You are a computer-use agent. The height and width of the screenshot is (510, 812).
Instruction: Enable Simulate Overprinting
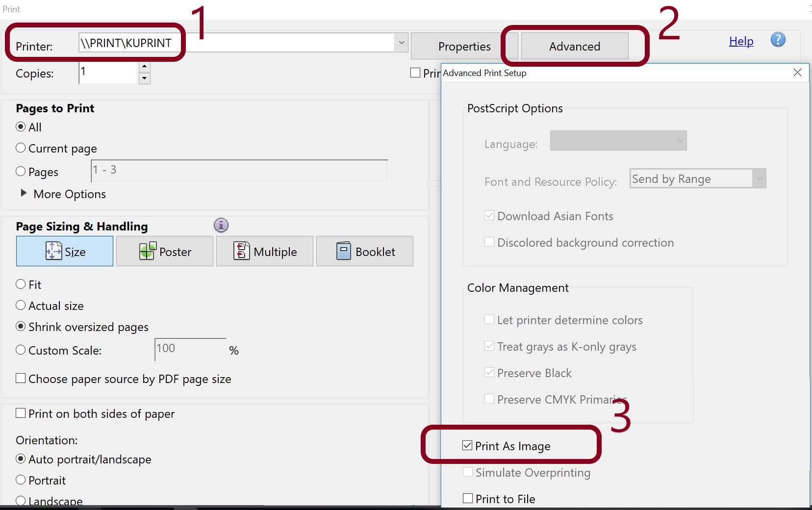pos(468,472)
